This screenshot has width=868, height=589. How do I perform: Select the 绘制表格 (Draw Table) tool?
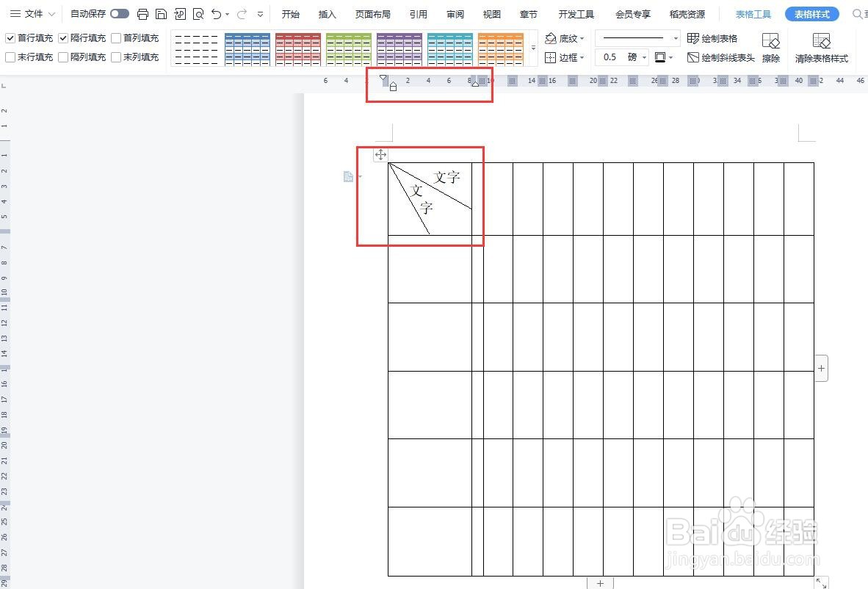[x=714, y=37]
